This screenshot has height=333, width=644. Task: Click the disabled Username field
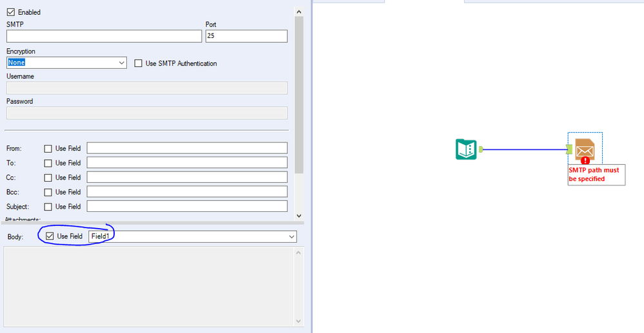[x=147, y=88]
